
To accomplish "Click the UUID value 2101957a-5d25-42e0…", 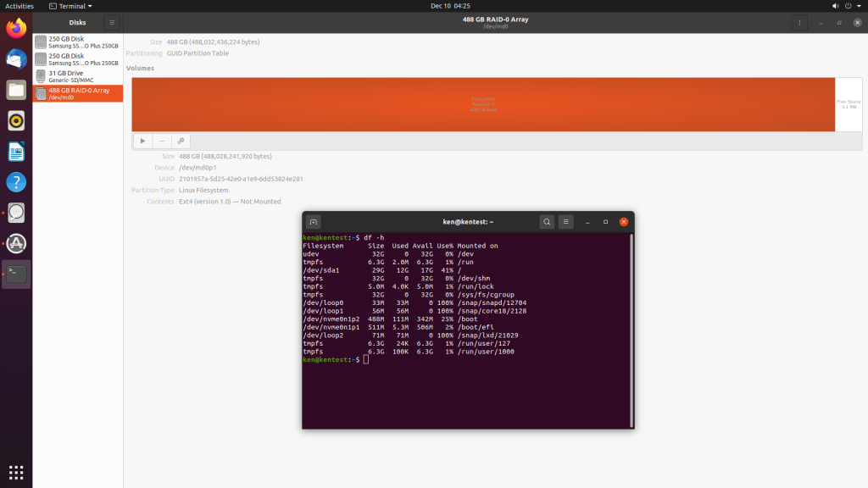I will point(241,179).
